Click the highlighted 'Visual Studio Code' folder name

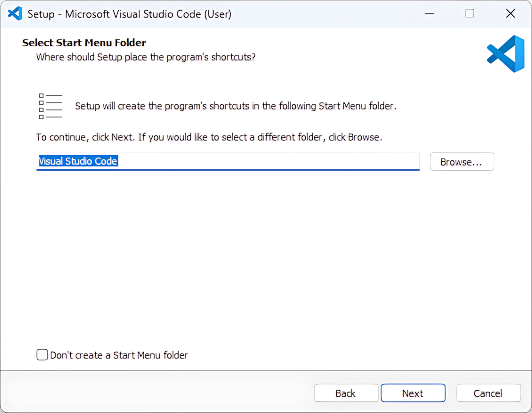(x=78, y=161)
